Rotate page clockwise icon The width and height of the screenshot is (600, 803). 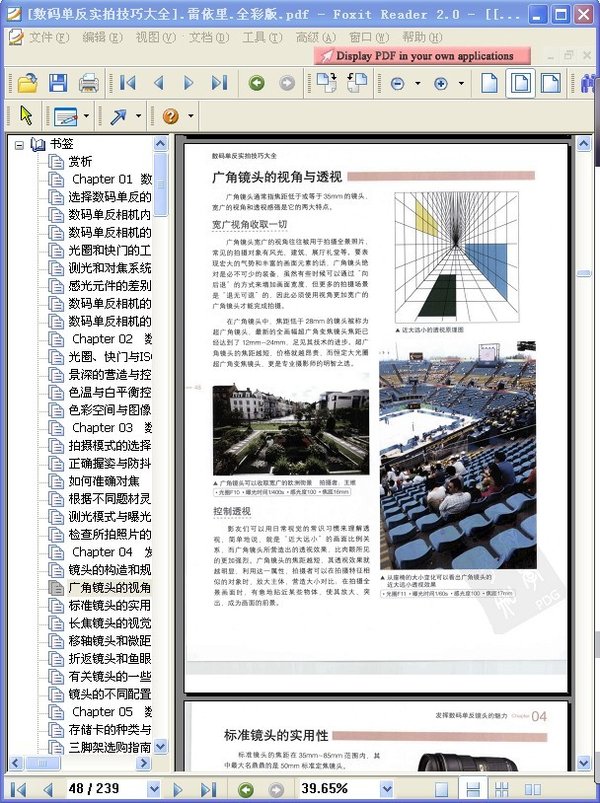pyautogui.click(x=326, y=82)
